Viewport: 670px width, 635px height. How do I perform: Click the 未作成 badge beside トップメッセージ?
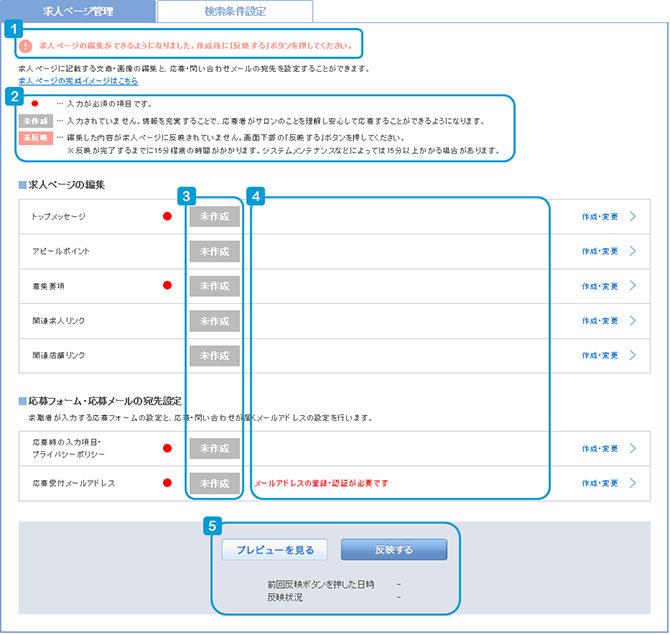(215, 216)
